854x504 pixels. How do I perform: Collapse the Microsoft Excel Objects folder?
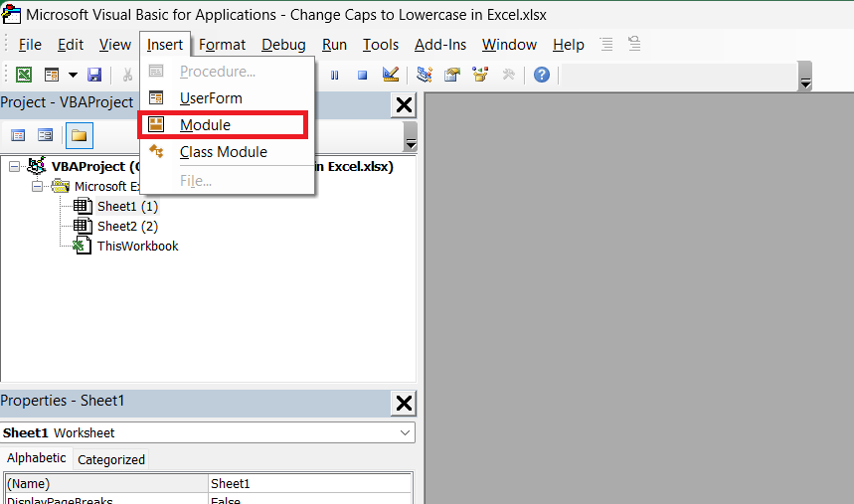point(37,186)
